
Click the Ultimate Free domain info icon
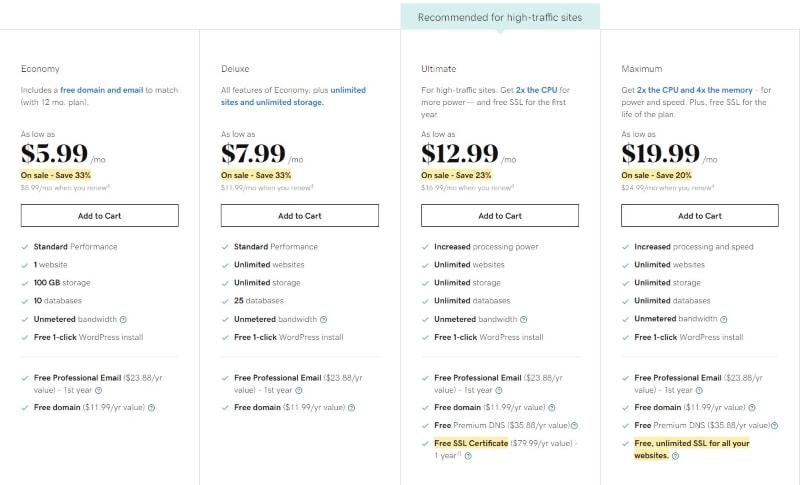tap(551, 408)
